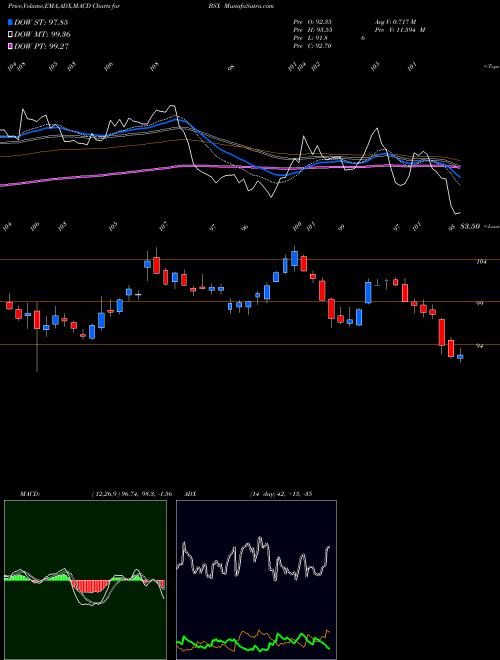This screenshot has height=660, width=500.
Task: Click the 94 price level label
Action: 479,346
